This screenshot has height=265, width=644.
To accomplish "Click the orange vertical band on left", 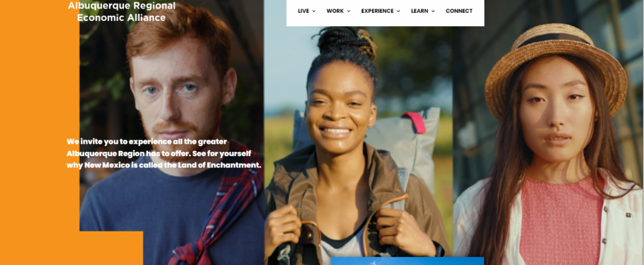I will (x=40, y=132).
